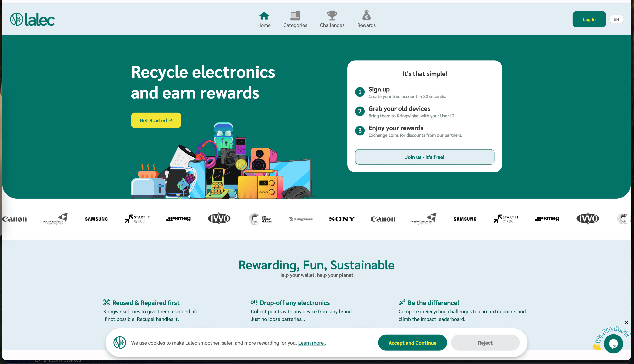Click the Lalec logo in cookie banner
Viewport: 634px width, 364px height.
120,343
